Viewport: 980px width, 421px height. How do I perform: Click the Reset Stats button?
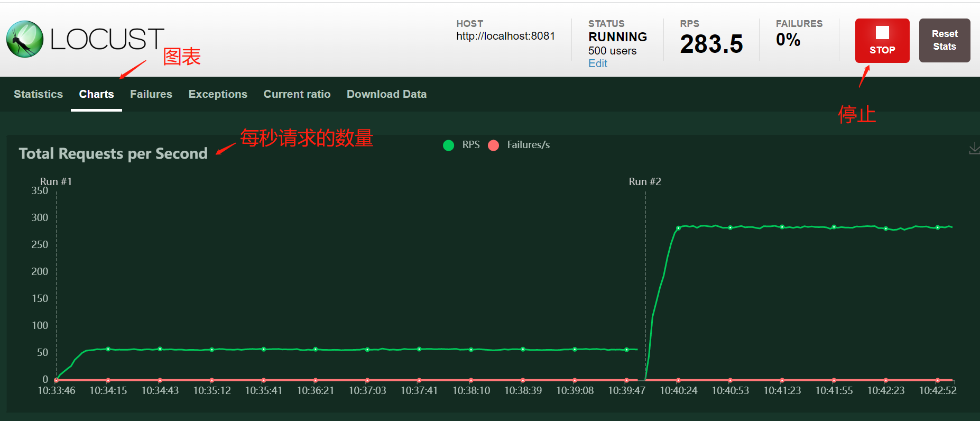click(945, 40)
